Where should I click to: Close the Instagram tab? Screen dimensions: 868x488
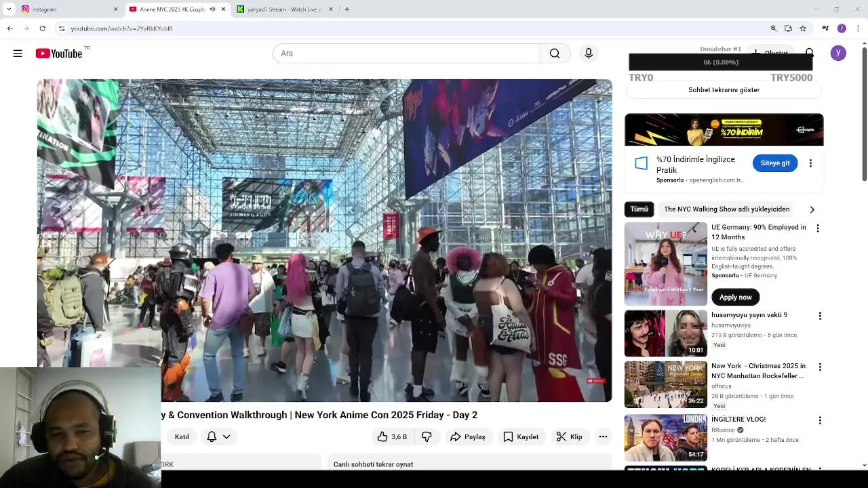tap(115, 9)
